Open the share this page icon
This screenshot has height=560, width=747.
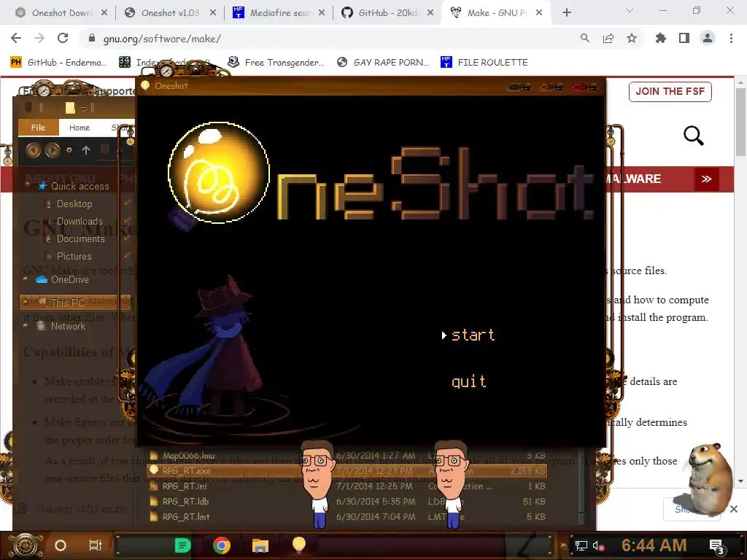coord(608,38)
